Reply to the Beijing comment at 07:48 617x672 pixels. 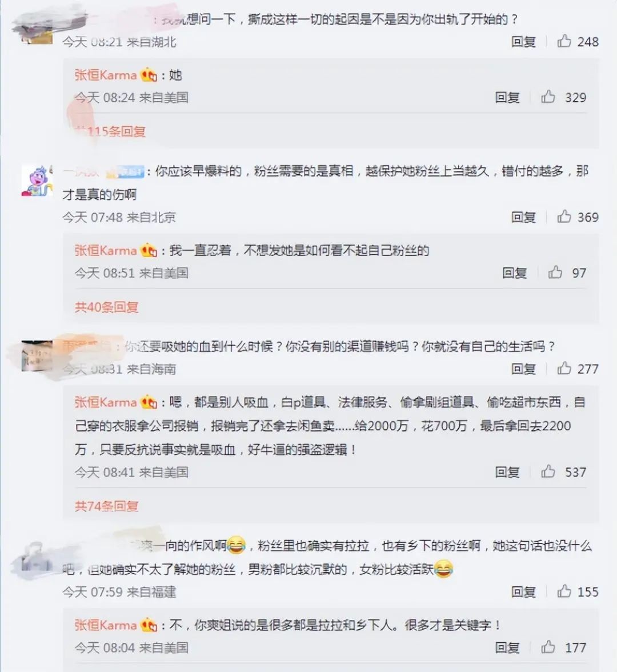[523, 217]
